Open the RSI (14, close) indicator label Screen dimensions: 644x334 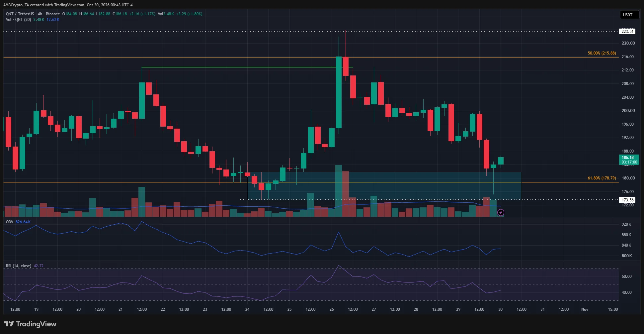point(19,266)
